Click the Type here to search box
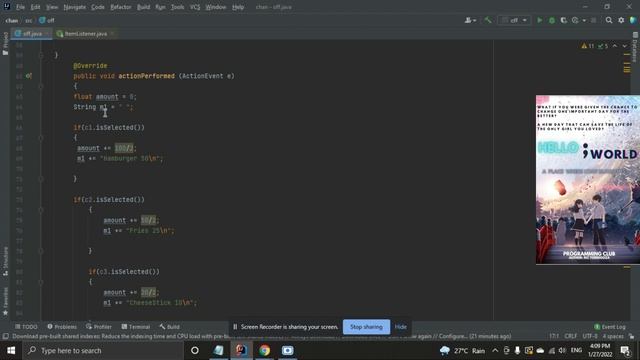Viewport: 640px width, 360px height. (103, 351)
